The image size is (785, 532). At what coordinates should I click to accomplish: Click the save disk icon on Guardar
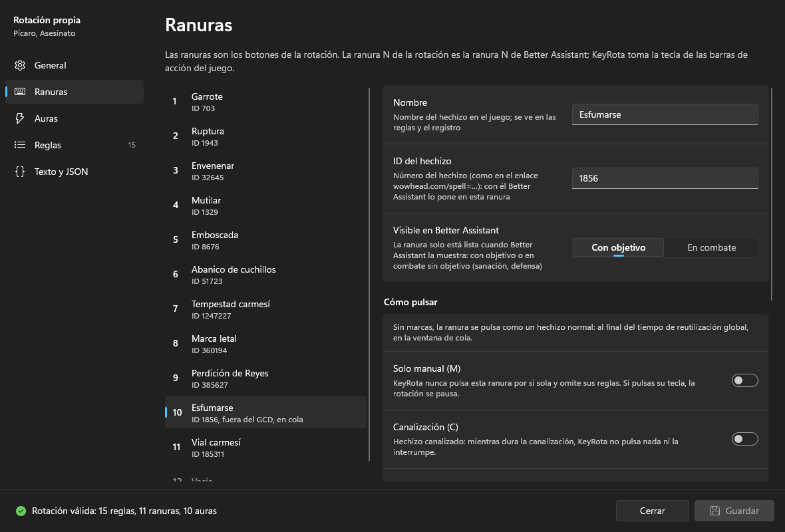pos(715,511)
